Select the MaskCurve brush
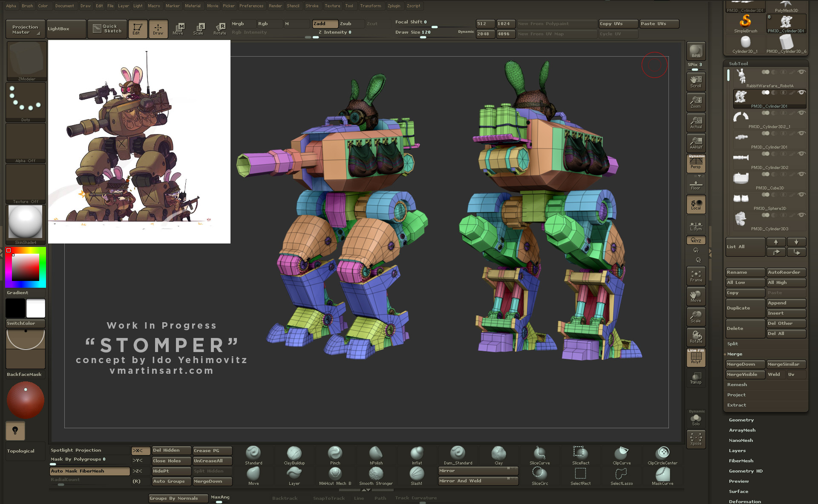Viewport: 818px width, 504px height. tap(662, 475)
